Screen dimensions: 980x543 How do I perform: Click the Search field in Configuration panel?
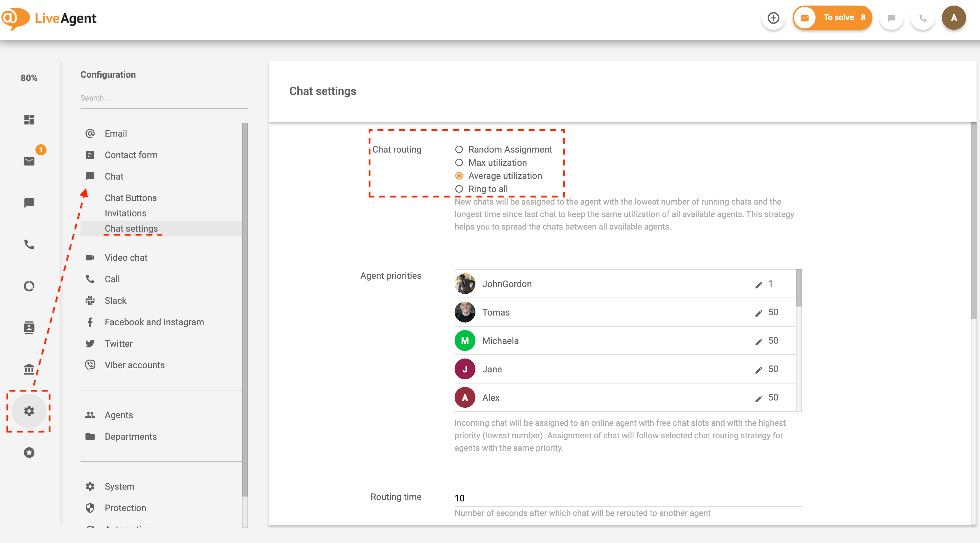[163, 98]
